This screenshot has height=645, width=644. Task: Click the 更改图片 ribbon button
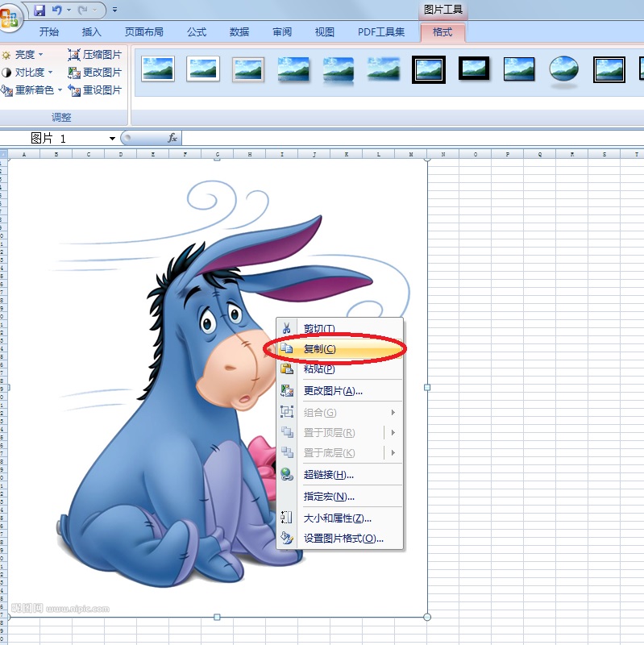pyautogui.click(x=94, y=73)
